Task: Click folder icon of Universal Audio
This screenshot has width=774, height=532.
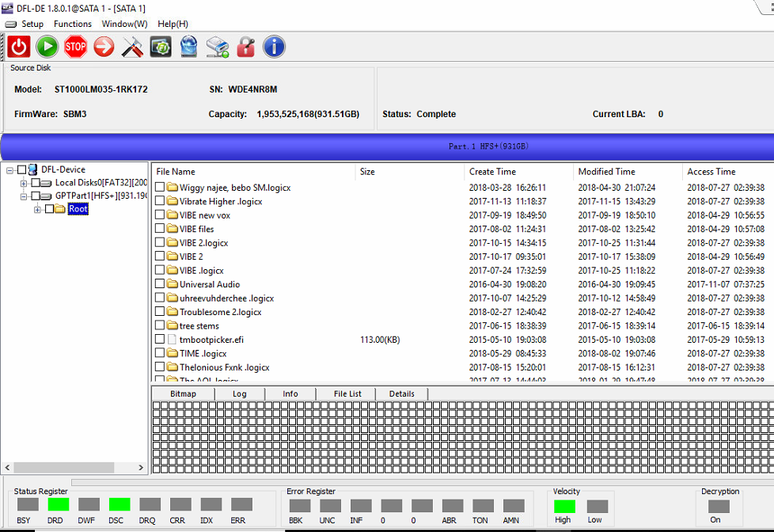Action: 173,284
